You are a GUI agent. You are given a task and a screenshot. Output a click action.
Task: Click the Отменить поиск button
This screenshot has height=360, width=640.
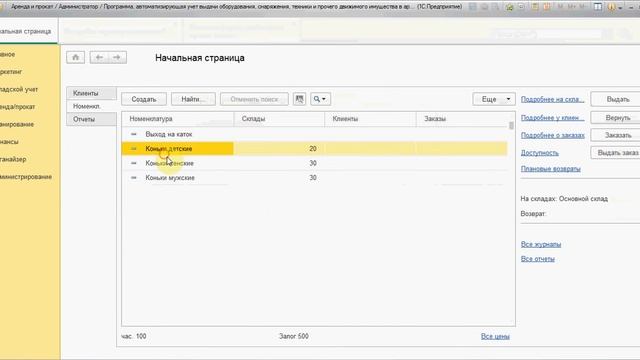(x=254, y=99)
